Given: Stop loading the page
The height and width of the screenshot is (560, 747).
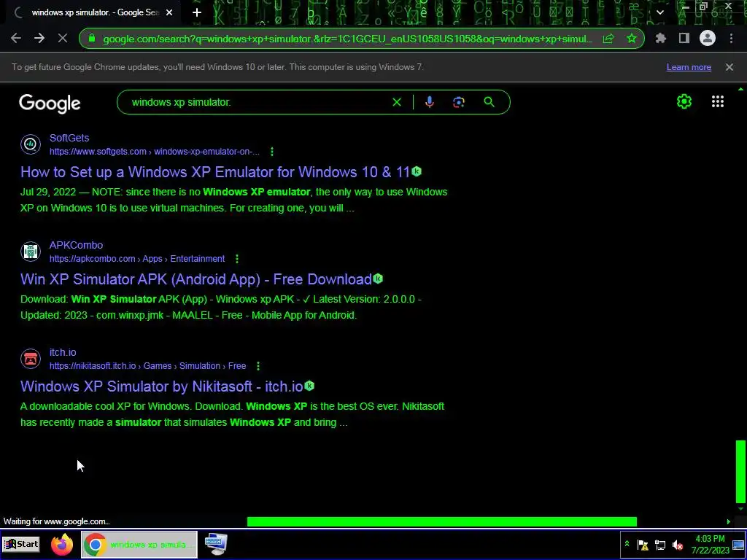Looking at the screenshot, I should pyautogui.click(x=63, y=39).
